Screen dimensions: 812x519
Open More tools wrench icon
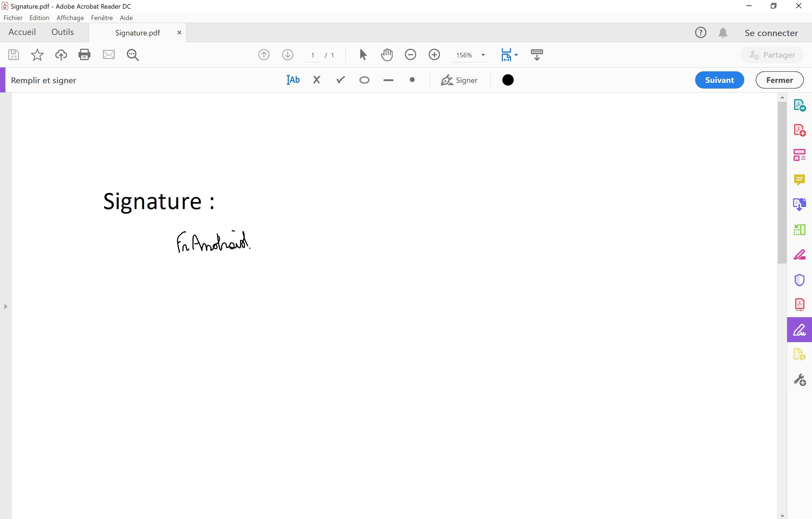pyautogui.click(x=800, y=380)
